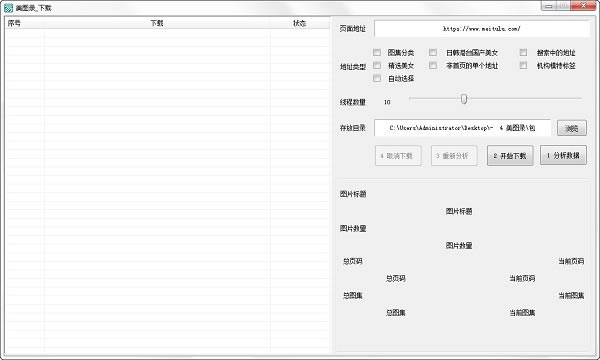Tick the 图集分类 checkbox

point(377,52)
